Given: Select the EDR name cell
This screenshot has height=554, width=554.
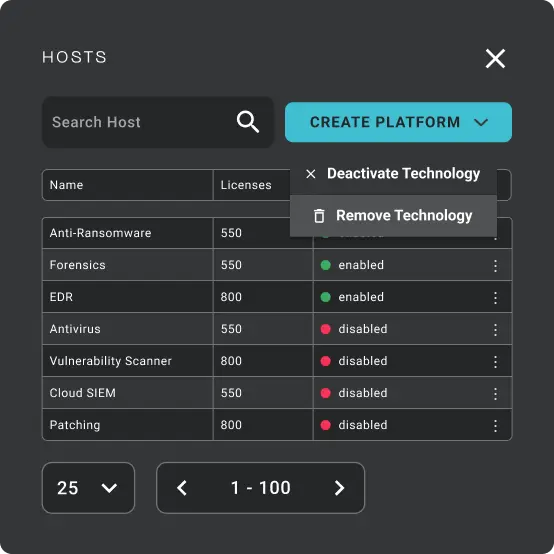Looking at the screenshot, I should (128, 297).
